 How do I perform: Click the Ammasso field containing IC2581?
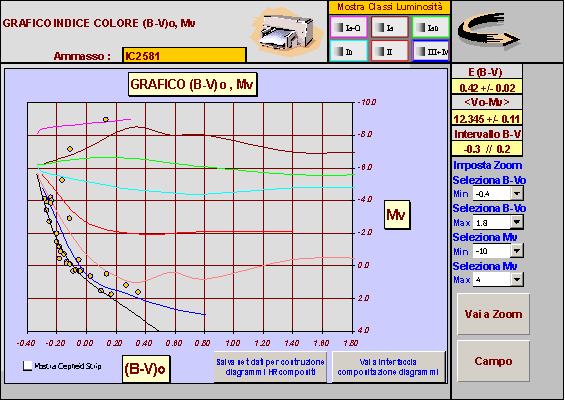(x=184, y=55)
